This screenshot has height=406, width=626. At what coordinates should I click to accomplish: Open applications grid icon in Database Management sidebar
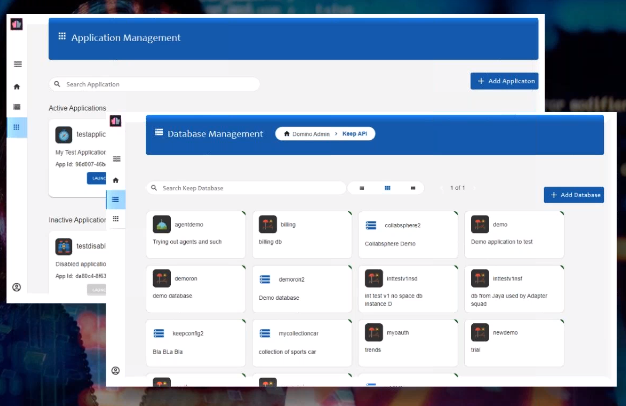pos(116,219)
